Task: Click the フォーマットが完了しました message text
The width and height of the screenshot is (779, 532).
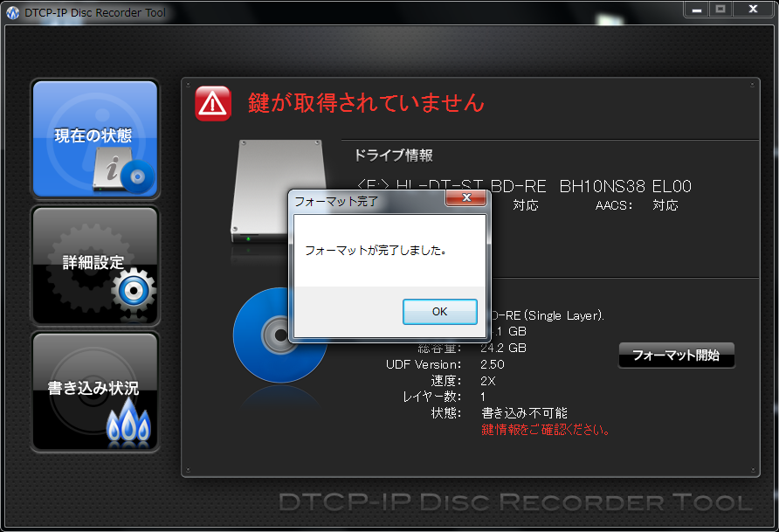Action: 376,251
